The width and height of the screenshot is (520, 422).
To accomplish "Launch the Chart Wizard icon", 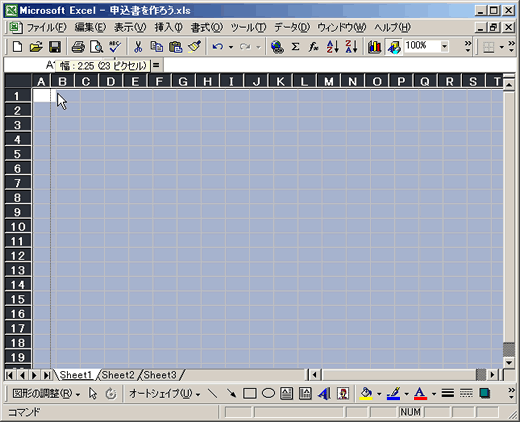I will tap(374, 47).
